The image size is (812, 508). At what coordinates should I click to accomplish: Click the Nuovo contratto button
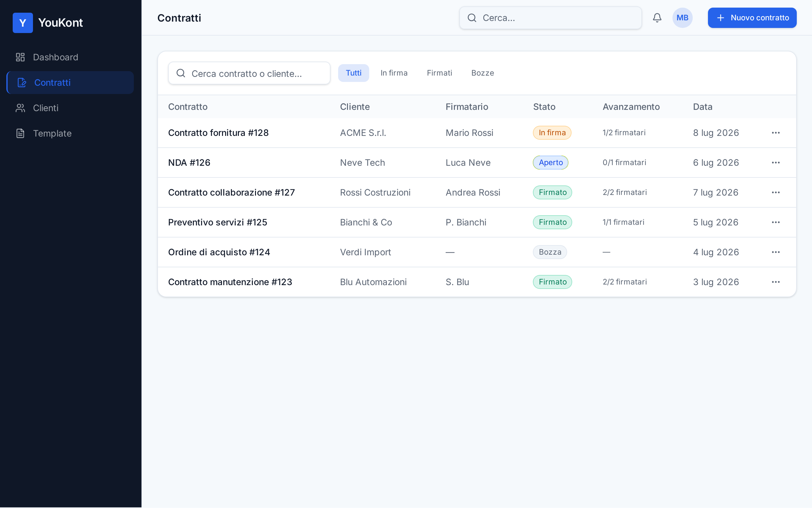click(x=752, y=18)
